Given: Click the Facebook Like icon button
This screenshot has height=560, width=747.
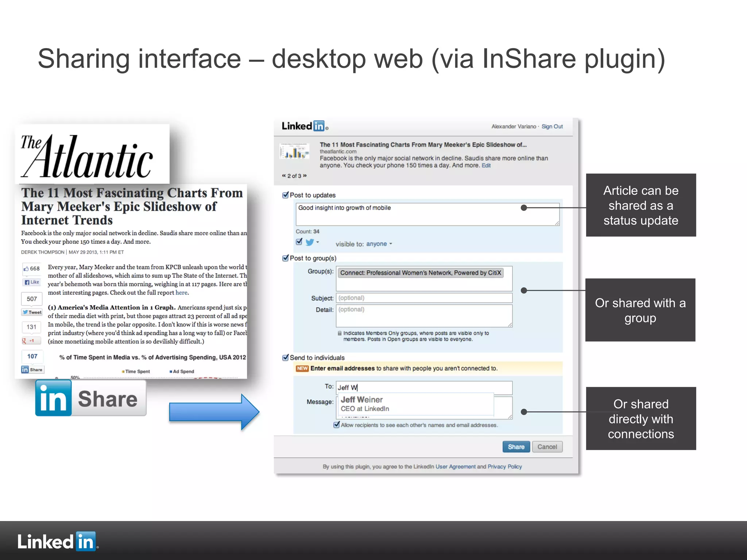Looking at the screenshot, I should coord(32,282).
